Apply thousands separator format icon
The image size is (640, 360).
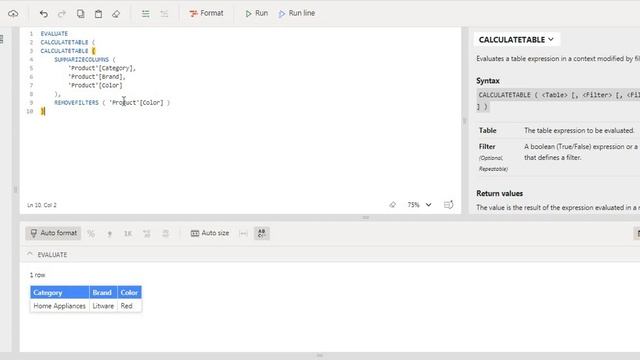[x=109, y=233]
